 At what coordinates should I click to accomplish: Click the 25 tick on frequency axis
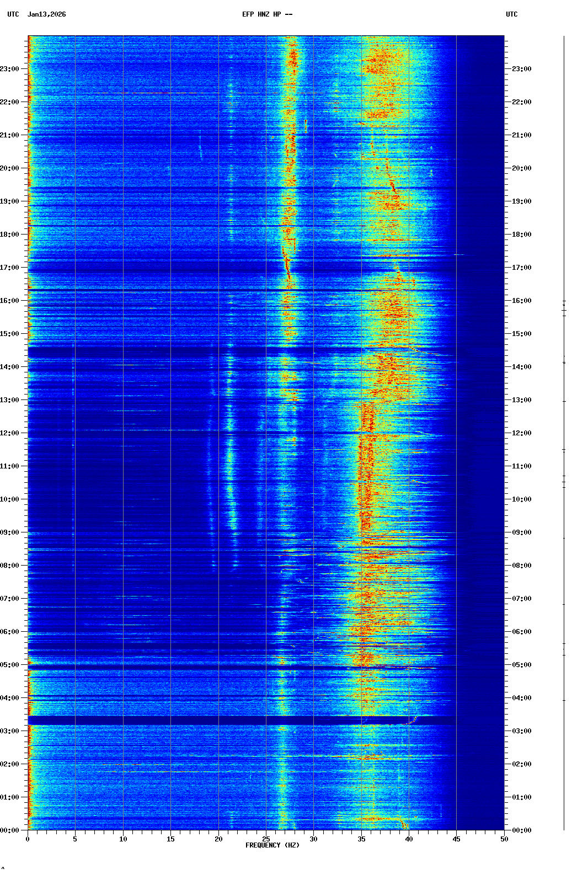(x=266, y=839)
